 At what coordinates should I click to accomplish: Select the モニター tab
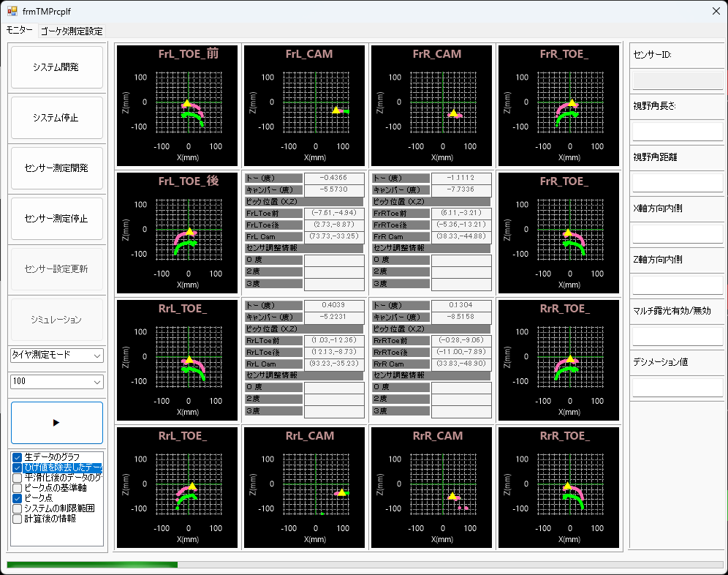tap(20, 30)
